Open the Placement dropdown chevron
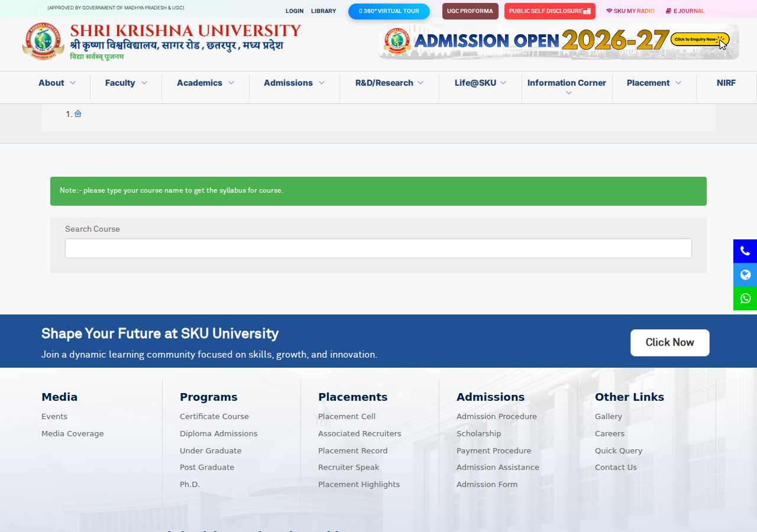This screenshot has height=532, width=757. [x=678, y=83]
